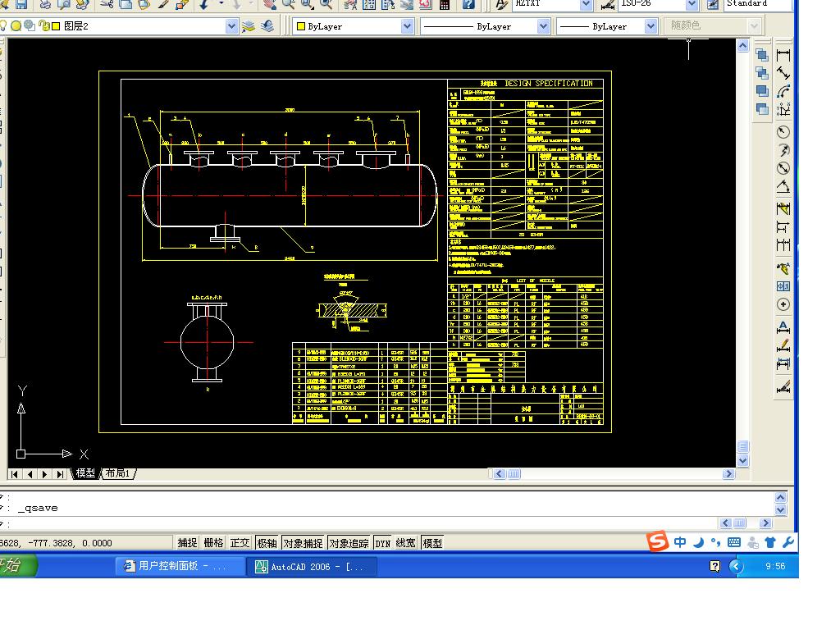
Task: Click the 捕捉 snap status button
Action: click(x=187, y=542)
